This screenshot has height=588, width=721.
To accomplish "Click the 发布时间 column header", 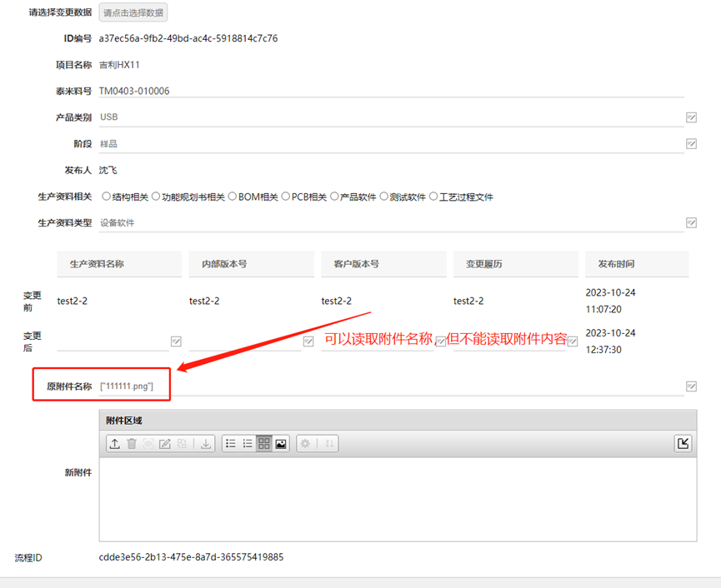I will [x=637, y=264].
